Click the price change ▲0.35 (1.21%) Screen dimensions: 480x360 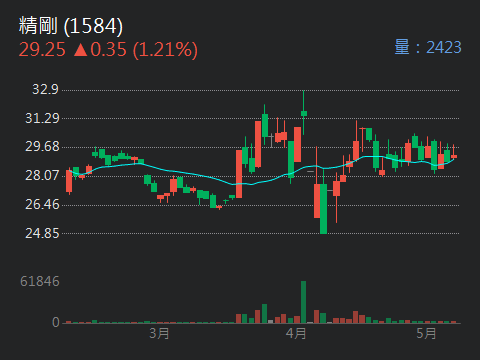135,50
